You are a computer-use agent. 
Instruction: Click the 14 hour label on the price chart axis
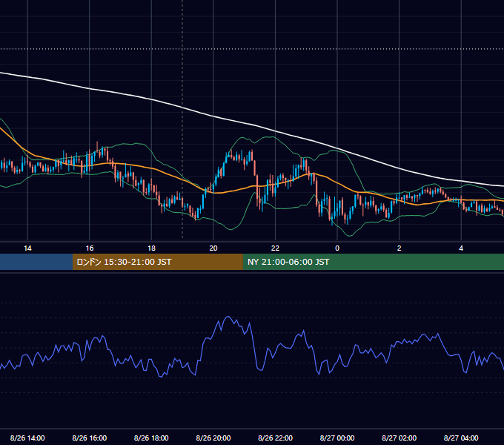(27, 248)
